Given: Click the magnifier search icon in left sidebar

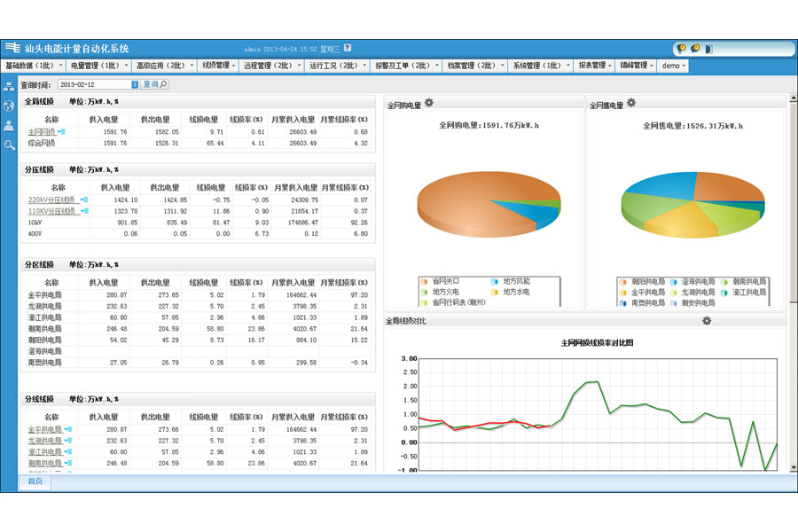Looking at the screenshot, I should (x=9, y=145).
